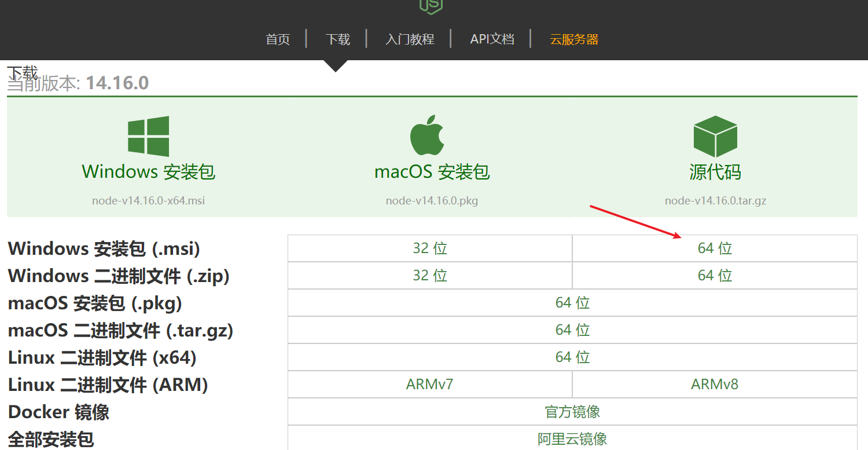Click node-v14.16.0.tar.gz file name
This screenshot has height=450, width=868.
716,201
